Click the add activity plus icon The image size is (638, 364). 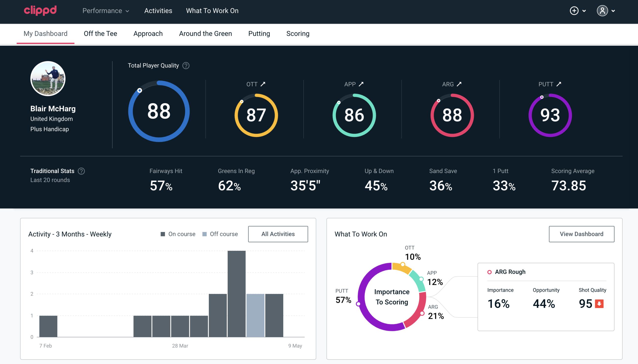tap(574, 11)
